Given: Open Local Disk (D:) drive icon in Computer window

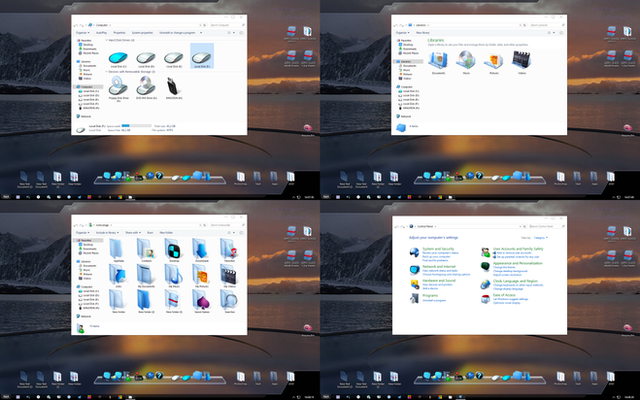Looking at the screenshot, I should coord(146,58).
